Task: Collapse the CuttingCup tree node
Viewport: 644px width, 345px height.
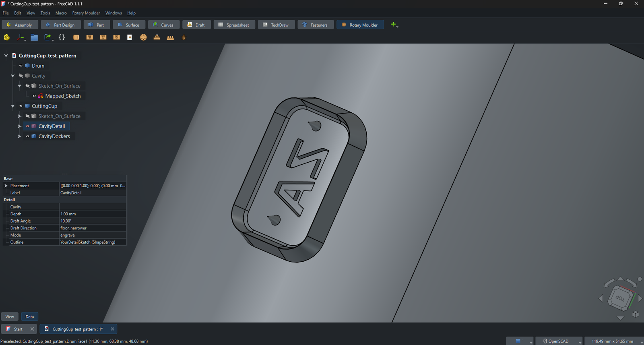Action: [x=13, y=106]
